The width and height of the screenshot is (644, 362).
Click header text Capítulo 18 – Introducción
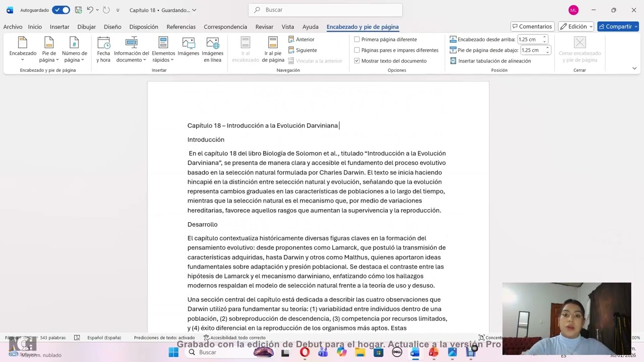click(x=263, y=126)
